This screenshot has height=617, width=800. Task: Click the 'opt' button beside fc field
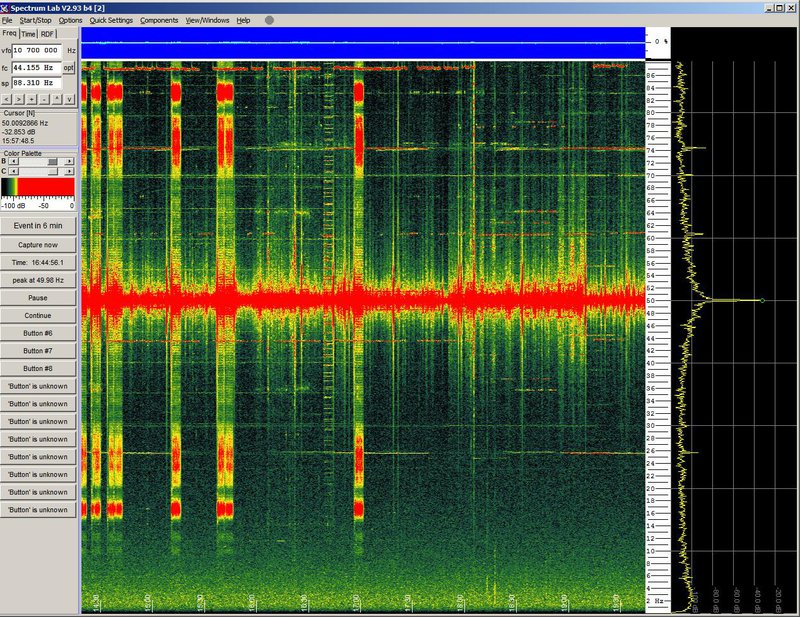pyautogui.click(x=69, y=67)
